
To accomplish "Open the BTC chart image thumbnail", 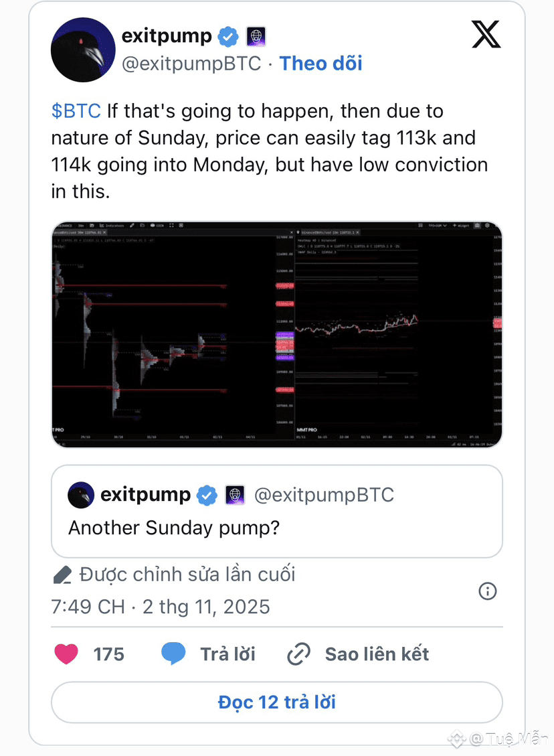I will click(276, 334).
